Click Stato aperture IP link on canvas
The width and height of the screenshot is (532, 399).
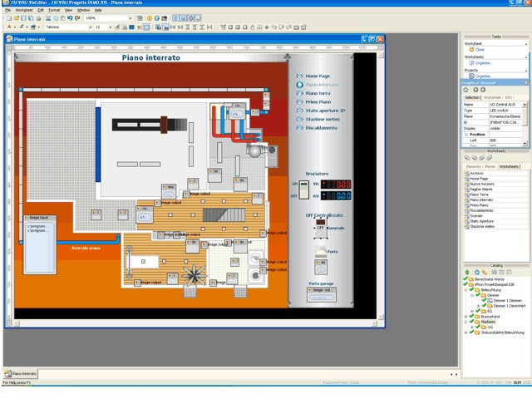point(325,111)
